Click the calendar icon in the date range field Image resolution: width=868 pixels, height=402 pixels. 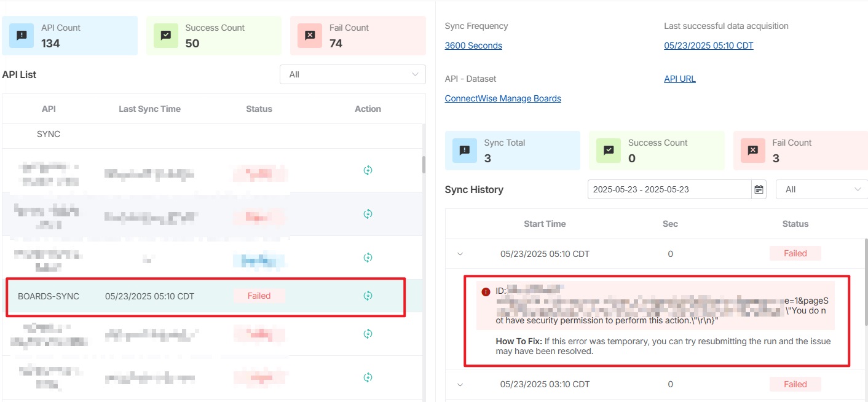[x=759, y=189]
